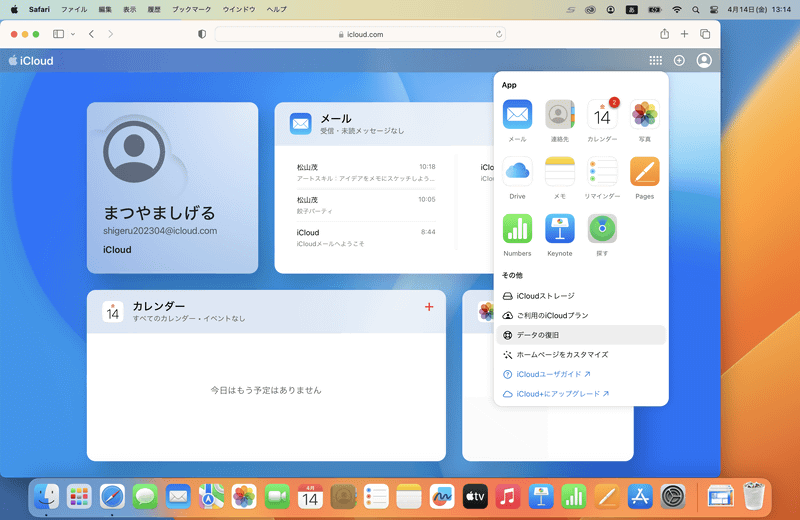Image resolution: width=800 pixels, height=520 pixels.
Task: Go forward with Safari forward arrow
Action: pos(111,34)
